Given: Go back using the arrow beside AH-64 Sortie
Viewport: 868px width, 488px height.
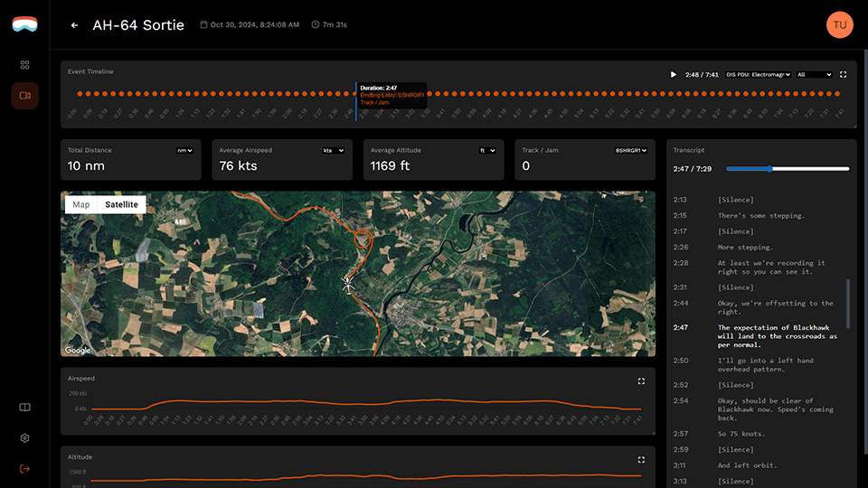Looking at the screenshot, I should pyautogui.click(x=74, y=25).
